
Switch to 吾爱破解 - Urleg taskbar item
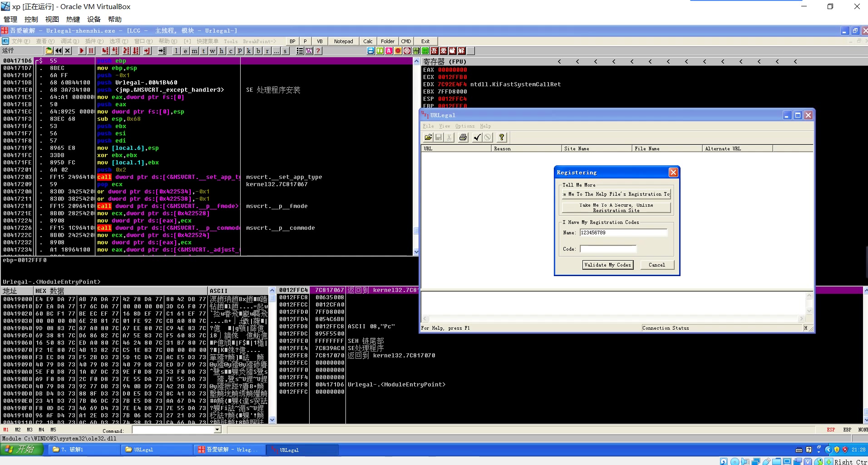pos(230,450)
